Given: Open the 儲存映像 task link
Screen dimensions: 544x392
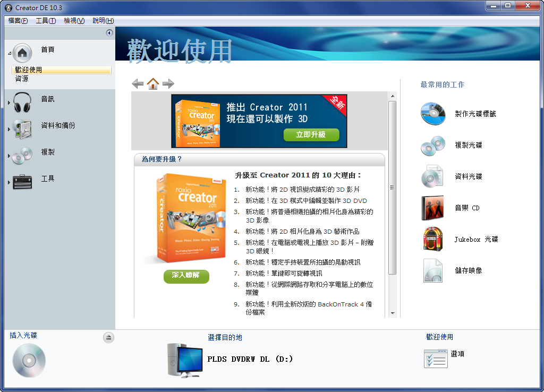Looking at the screenshot, I should [x=469, y=270].
